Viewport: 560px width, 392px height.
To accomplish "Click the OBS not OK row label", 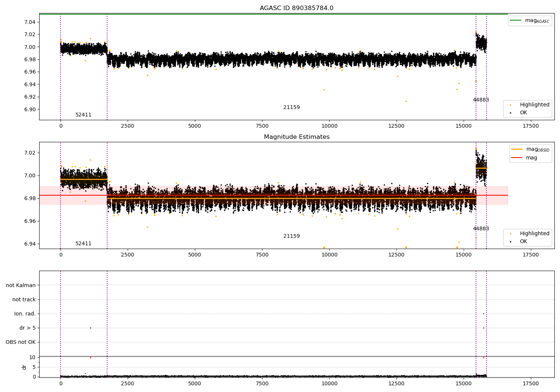I will click(21, 342).
